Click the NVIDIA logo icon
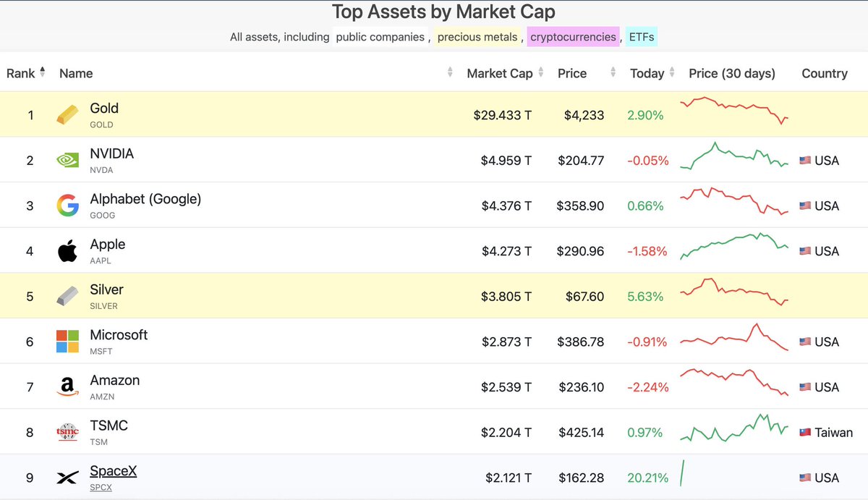The width and height of the screenshot is (868, 500). click(x=67, y=161)
